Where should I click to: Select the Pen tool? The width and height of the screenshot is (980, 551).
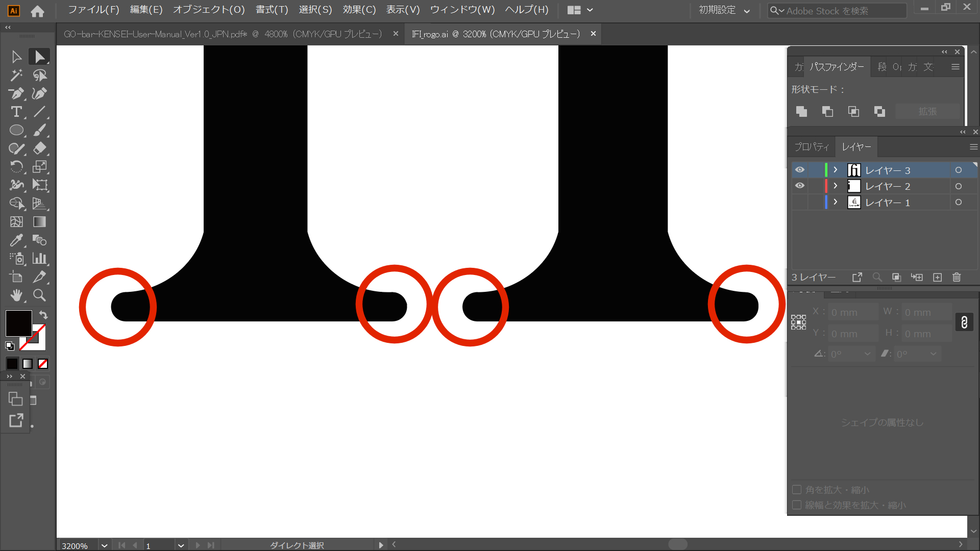[x=16, y=94]
